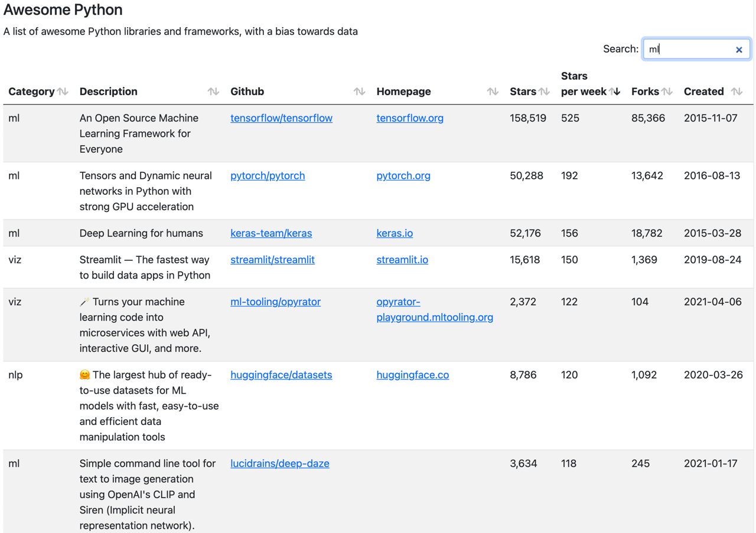
Task: Visit the huggingface.co homepage link
Action: (412, 375)
